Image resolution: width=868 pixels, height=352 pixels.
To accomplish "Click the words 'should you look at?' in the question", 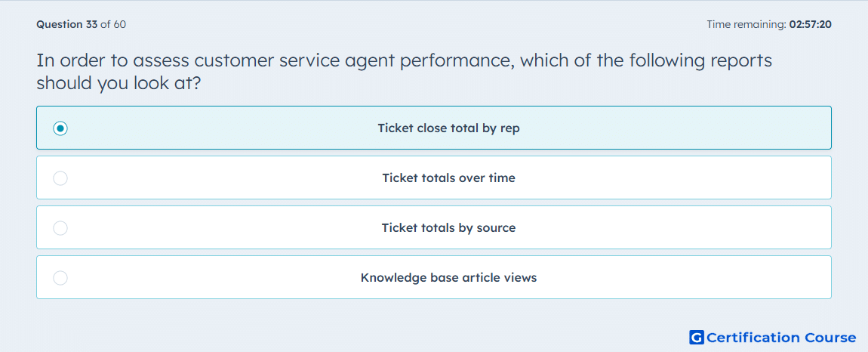I will click(118, 84).
